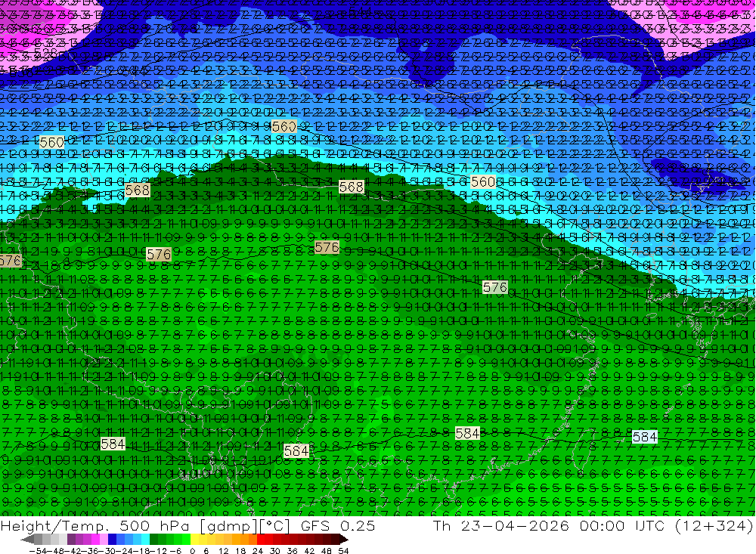756x554 pixels.
Task: Click the bright red legend swatch
Action: tap(261, 540)
